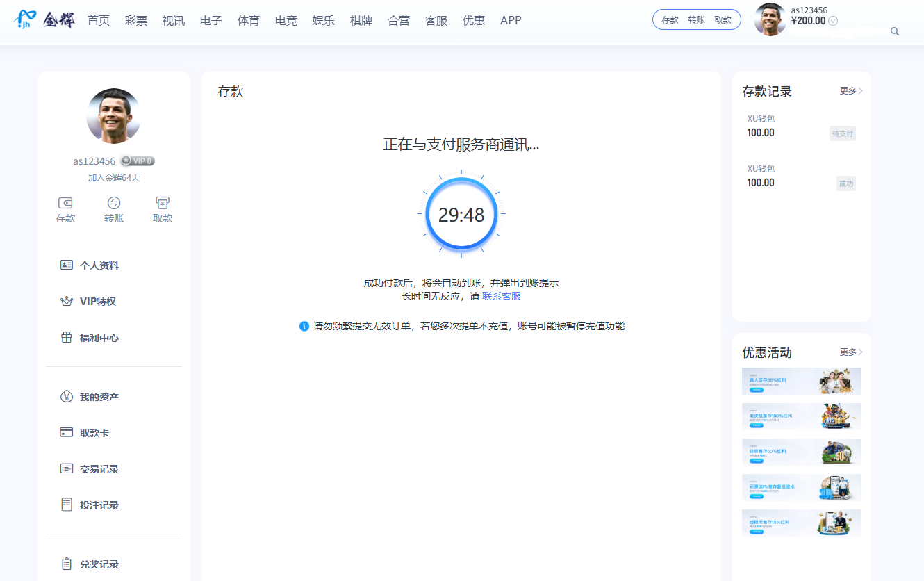Screen dimensions: 924x581
Task: Click the 待支付 status on deposit record
Action: 842,133
